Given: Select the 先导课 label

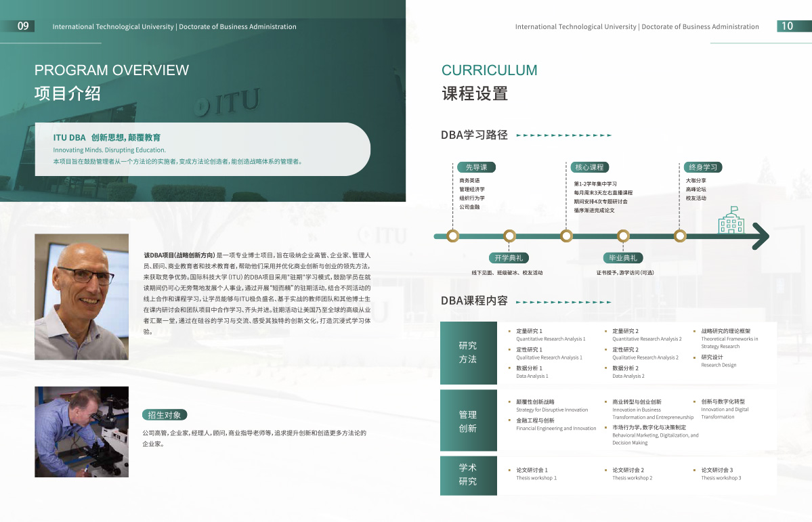Looking at the screenshot, I should click(x=476, y=167).
